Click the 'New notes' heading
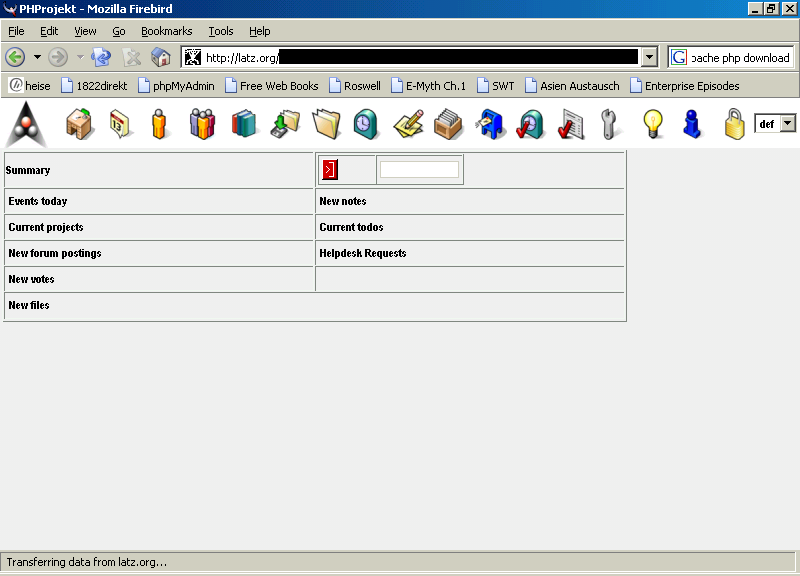800x576 pixels. 343,201
